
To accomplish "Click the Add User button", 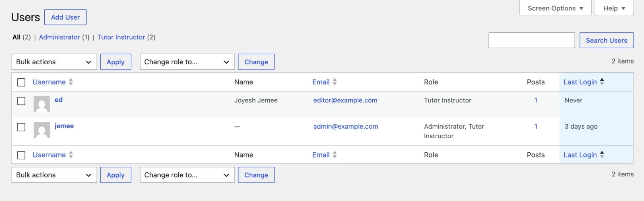I will pyautogui.click(x=65, y=17).
